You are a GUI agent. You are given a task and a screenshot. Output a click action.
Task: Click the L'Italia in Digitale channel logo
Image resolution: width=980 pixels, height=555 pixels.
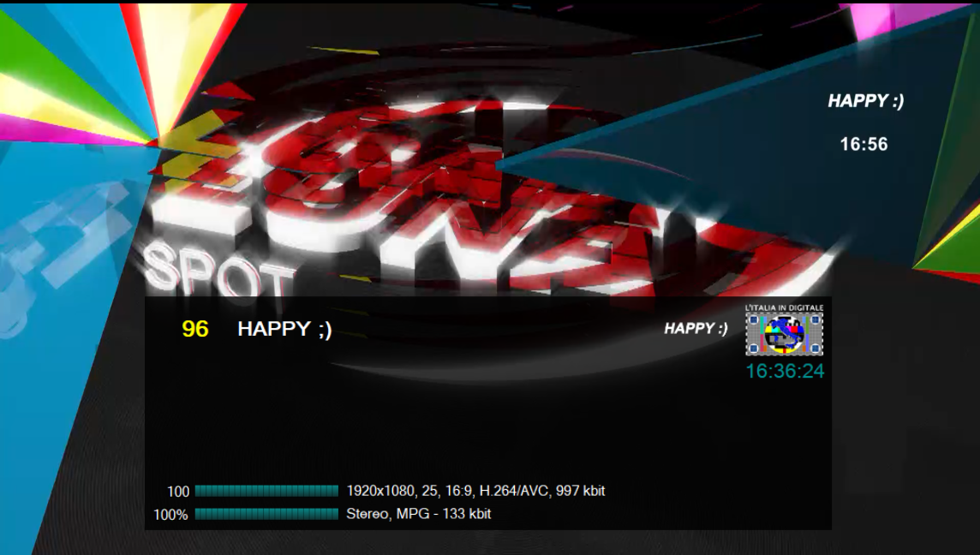(x=784, y=332)
